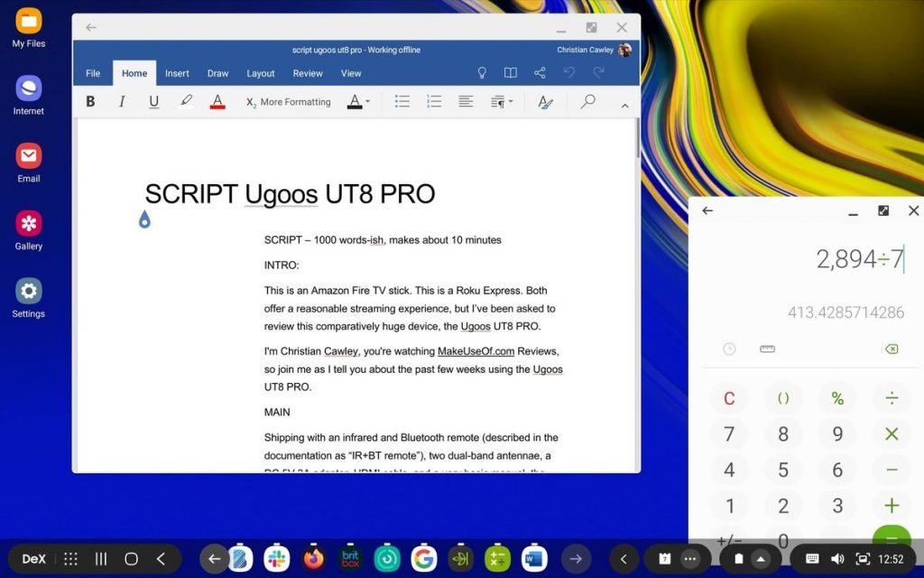Viewport: 924px width, 578px height.
Task: Tap the percent key on calculator
Action: 837,398
